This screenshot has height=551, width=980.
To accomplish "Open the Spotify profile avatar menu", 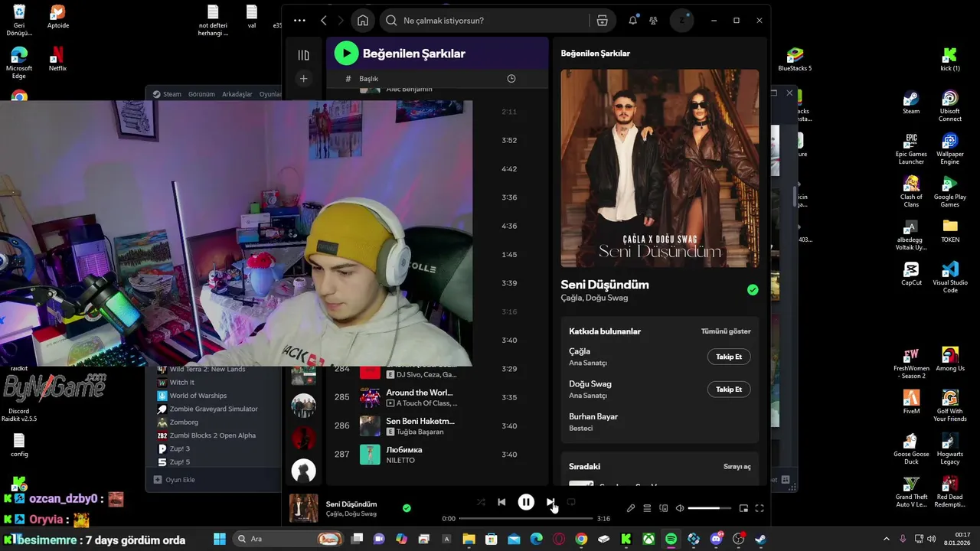I will (681, 21).
